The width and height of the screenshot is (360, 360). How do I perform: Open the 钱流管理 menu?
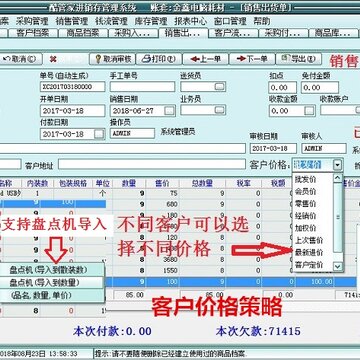(x=111, y=21)
